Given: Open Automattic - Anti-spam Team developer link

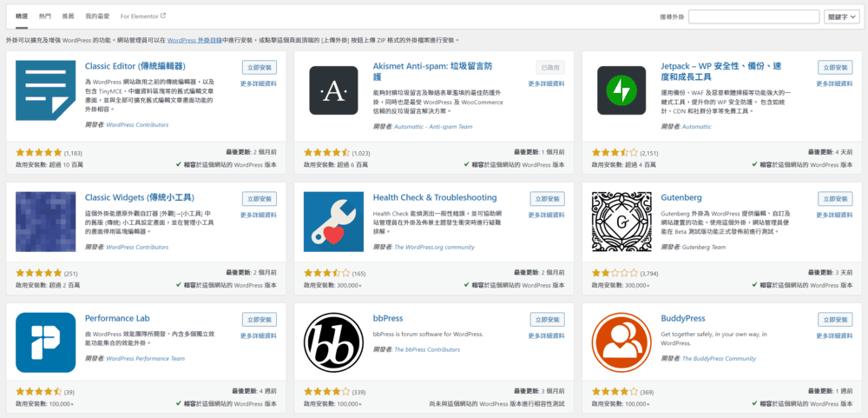Looking at the screenshot, I should (433, 127).
